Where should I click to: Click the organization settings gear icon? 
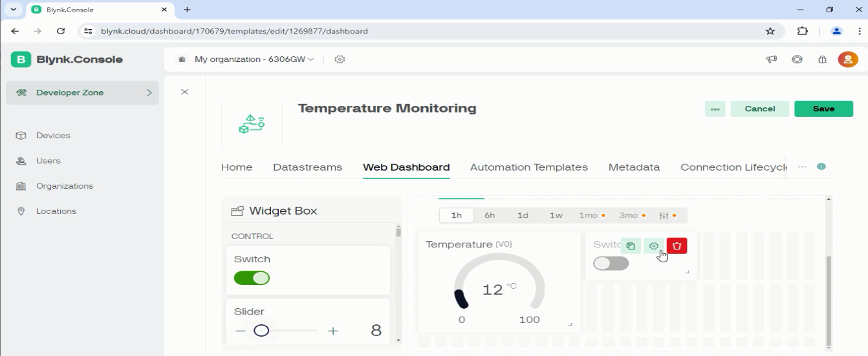click(x=340, y=59)
